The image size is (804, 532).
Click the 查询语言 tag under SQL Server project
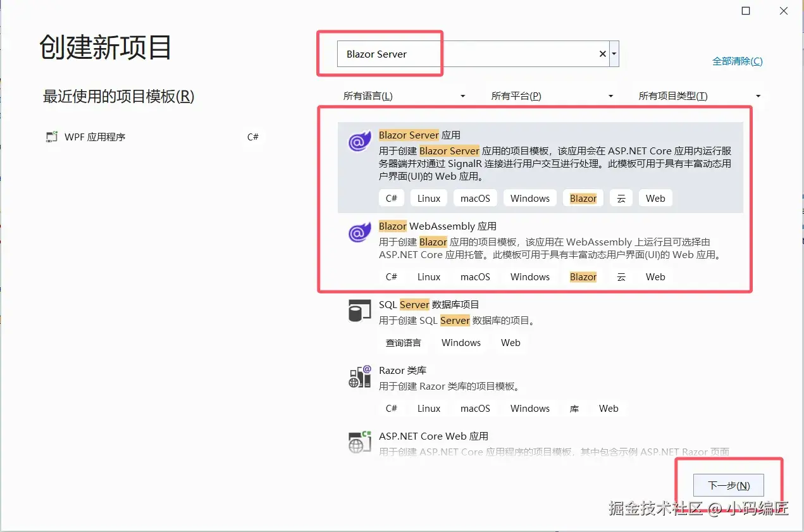point(404,342)
